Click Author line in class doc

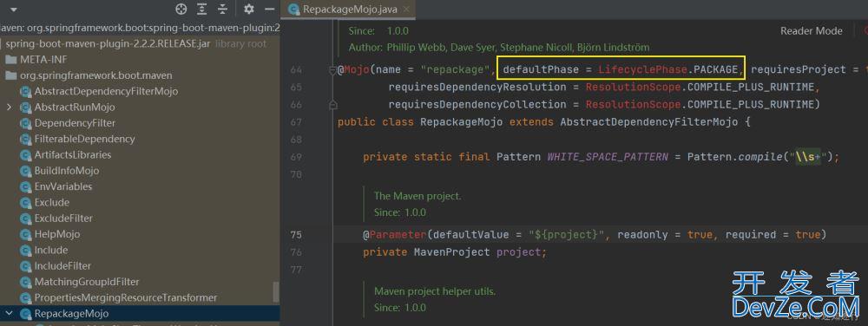(x=499, y=48)
